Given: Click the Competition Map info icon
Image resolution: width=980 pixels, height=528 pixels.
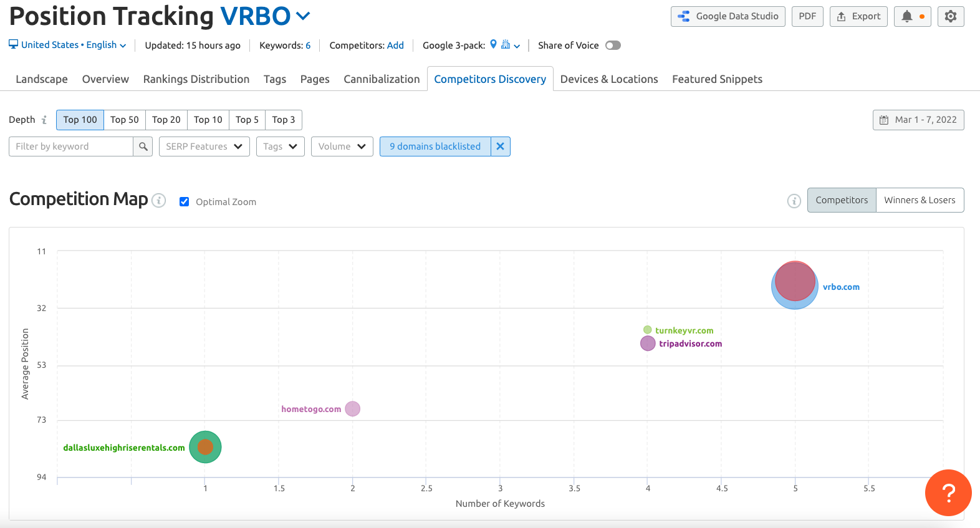Looking at the screenshot, I should pyautogui.click(x=159, y=200).
